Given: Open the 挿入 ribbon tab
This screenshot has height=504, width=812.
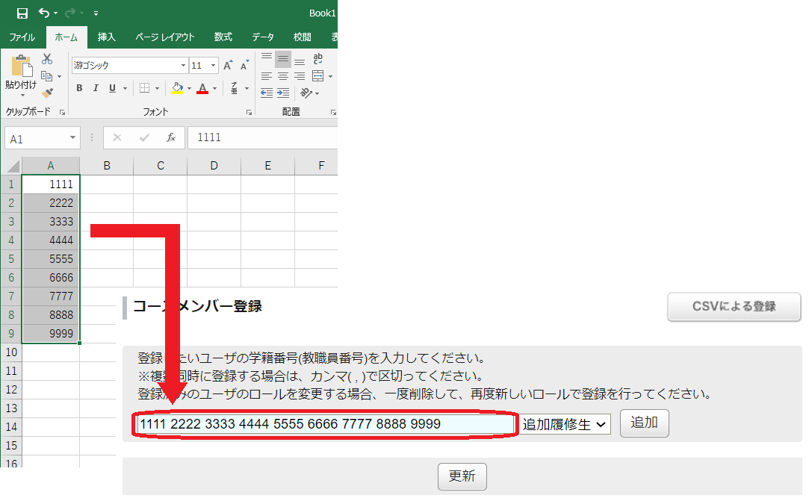Looking at the screenshot, I should (x=107, y=37).
